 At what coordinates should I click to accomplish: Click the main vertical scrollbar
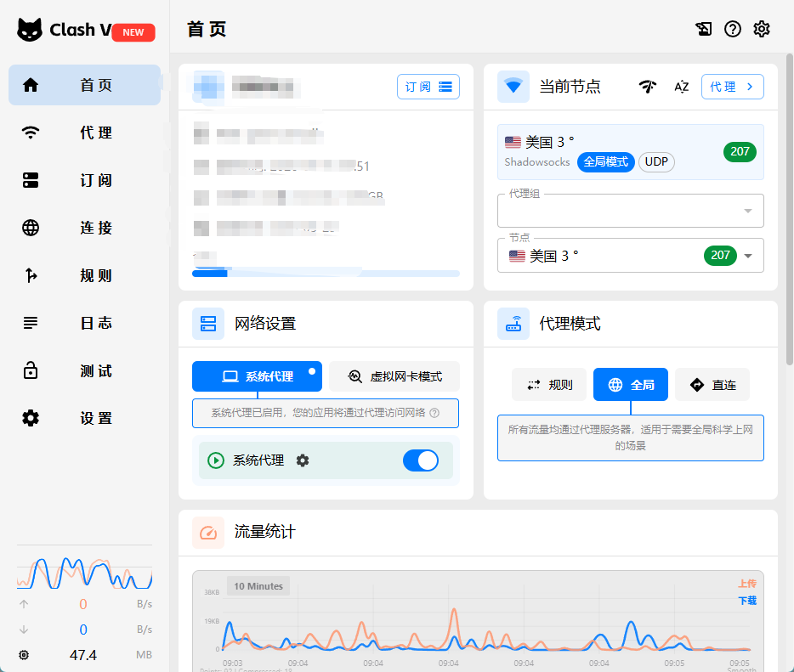tap(790, 208)
